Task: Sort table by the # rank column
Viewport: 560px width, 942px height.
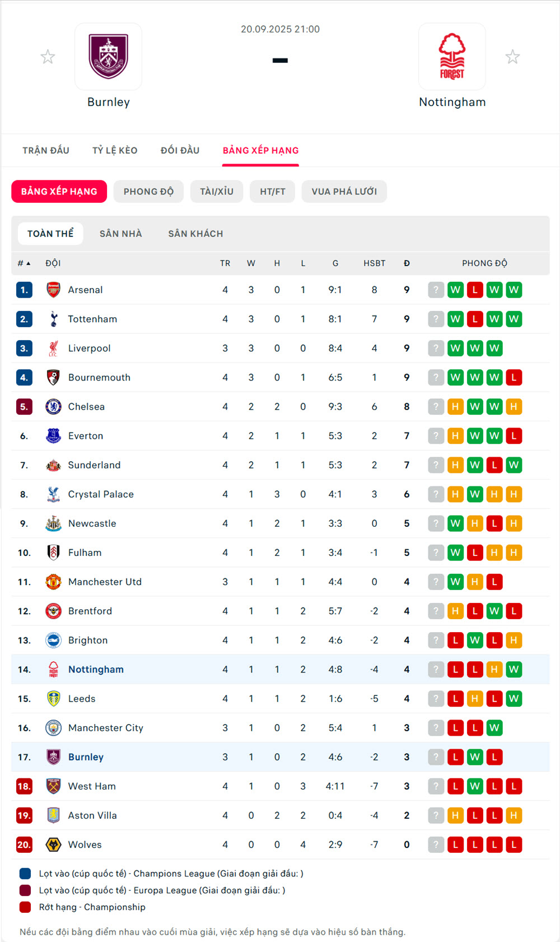Action: 24,263
